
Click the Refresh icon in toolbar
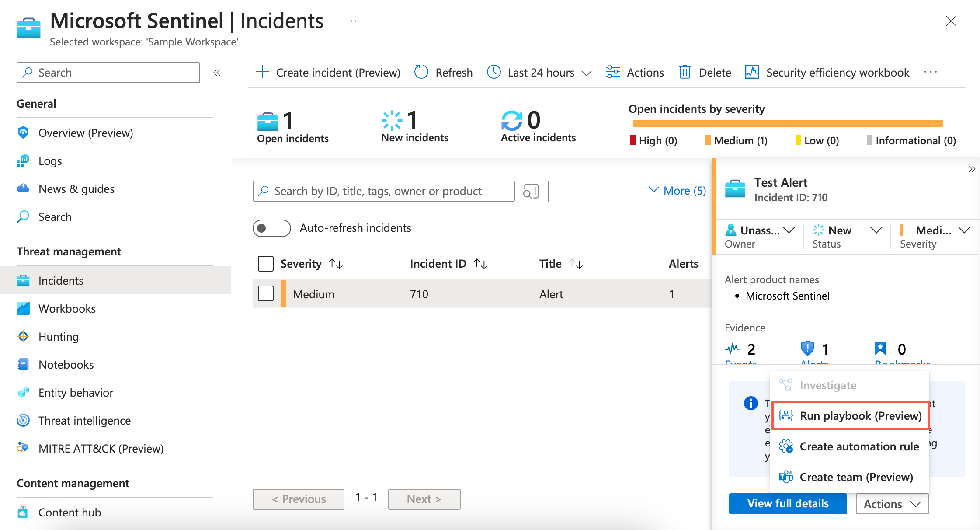coord(421,72)
